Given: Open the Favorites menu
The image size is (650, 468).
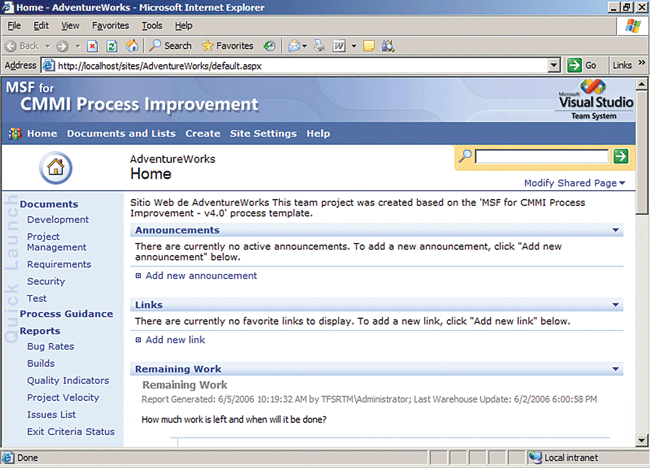Looking at the screenshot, I should pos(109,25).
